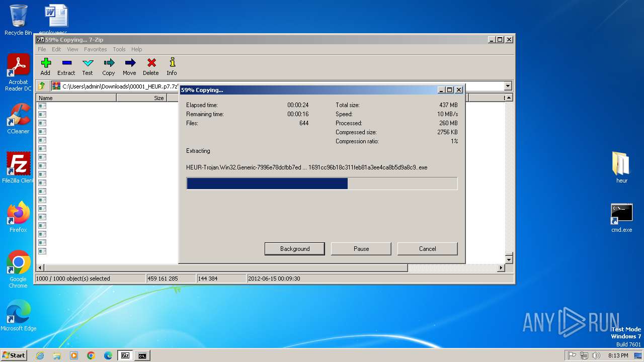Click the Background button in the copy dialog

click(x=295, y=249)
